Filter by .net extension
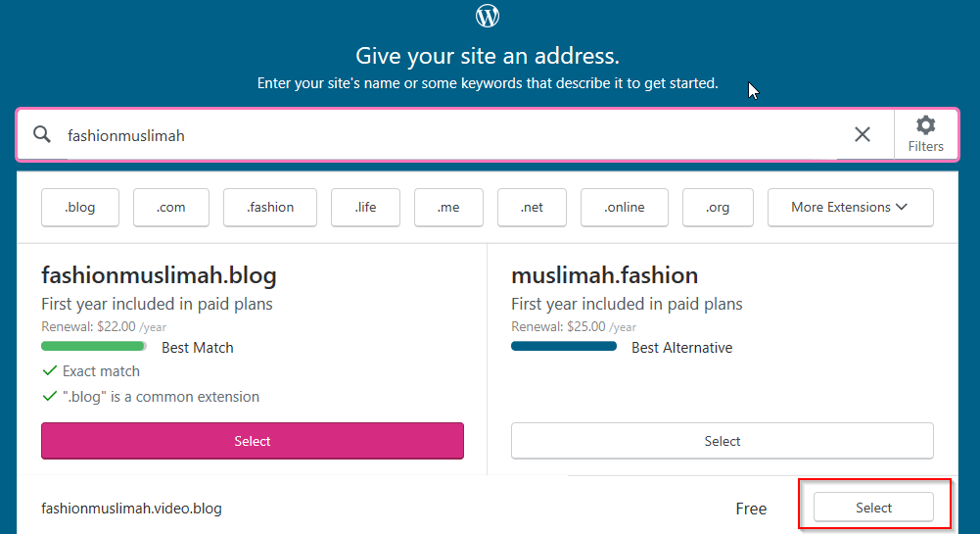The width and height of the screenshot is (980, 534). [532, 207]
